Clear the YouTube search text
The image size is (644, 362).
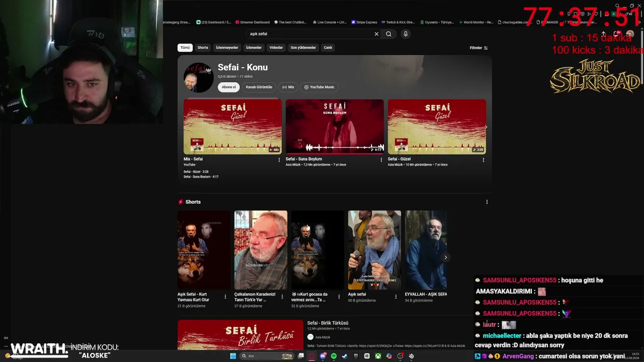click(x=376, y=34)
